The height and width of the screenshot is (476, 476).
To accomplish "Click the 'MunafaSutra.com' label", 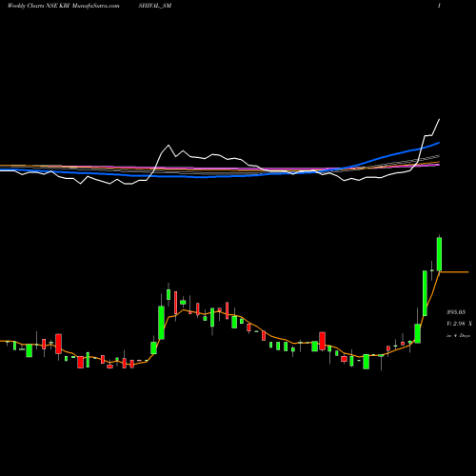I will [95, 6].
